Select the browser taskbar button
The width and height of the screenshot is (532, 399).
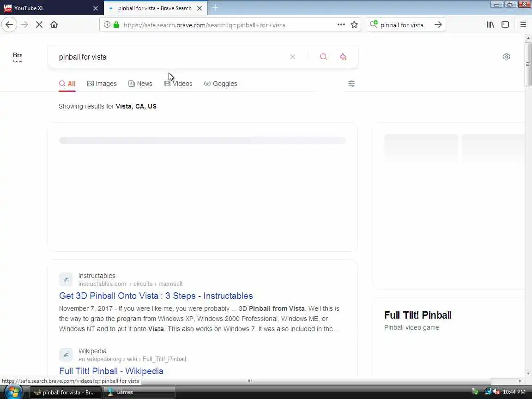pyautogui.click(x=65, y=392)
